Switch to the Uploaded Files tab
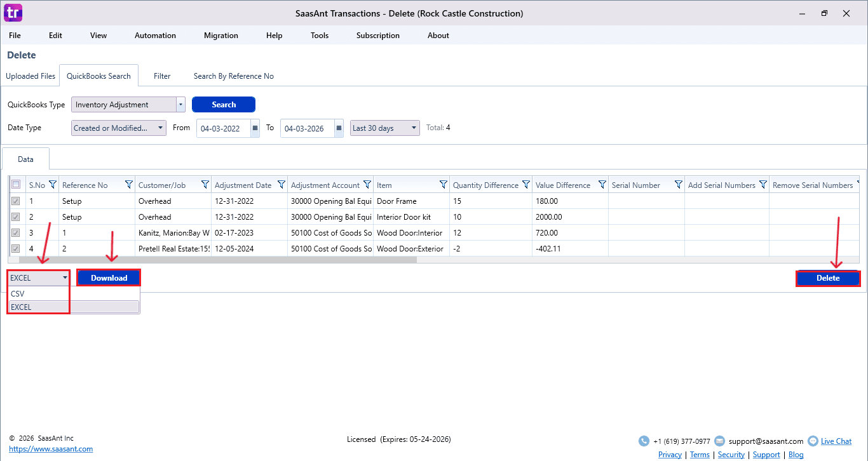Viewport: 868px width, 461px height. 31,76
